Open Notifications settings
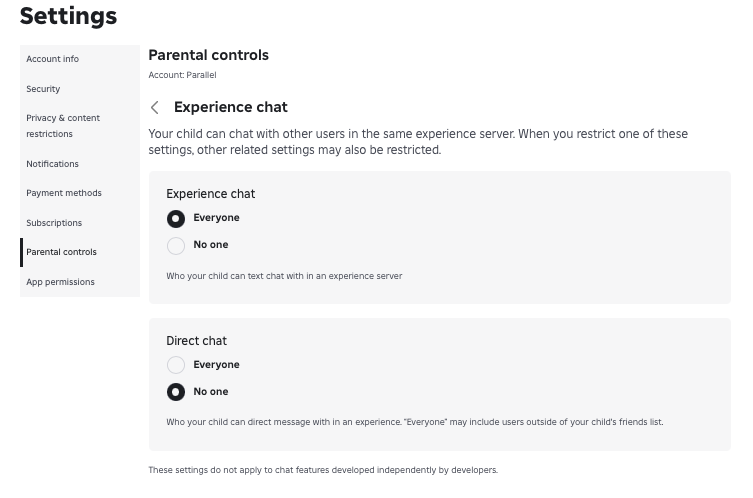This screenshot has height=498, width=753. coord(52,164)
